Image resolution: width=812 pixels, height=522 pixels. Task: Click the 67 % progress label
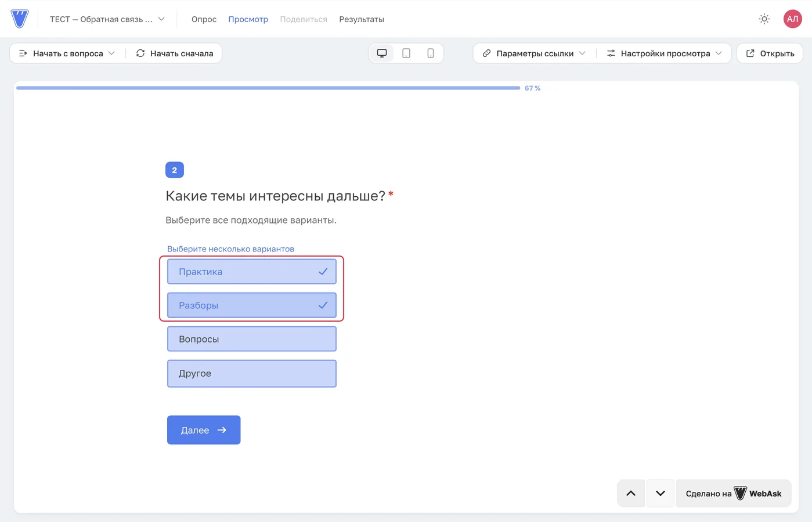pos(532,88)
